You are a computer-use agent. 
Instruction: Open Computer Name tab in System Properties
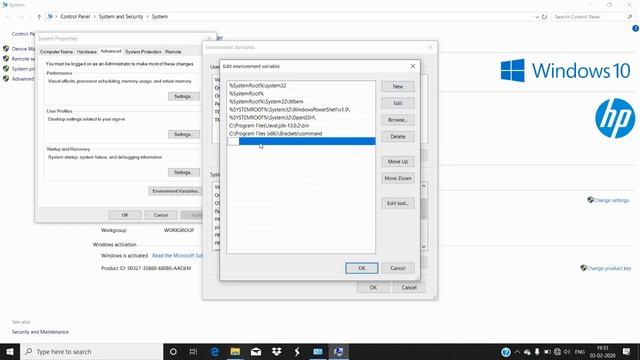click(x=56, y=52)
